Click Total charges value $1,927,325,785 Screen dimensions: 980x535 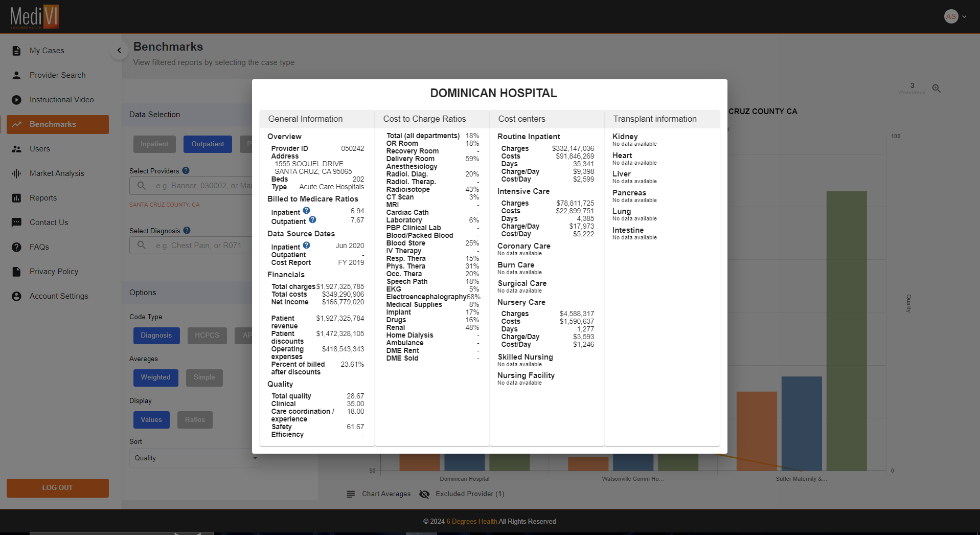340,287
